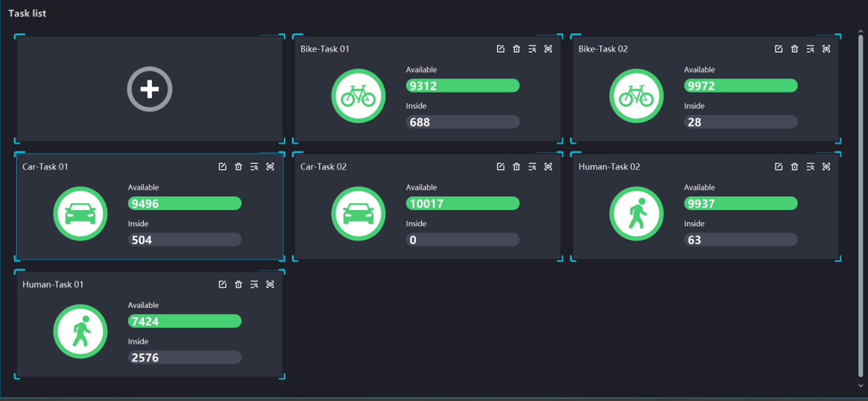Click the task list vertical scrollbar

coord(860,203)
